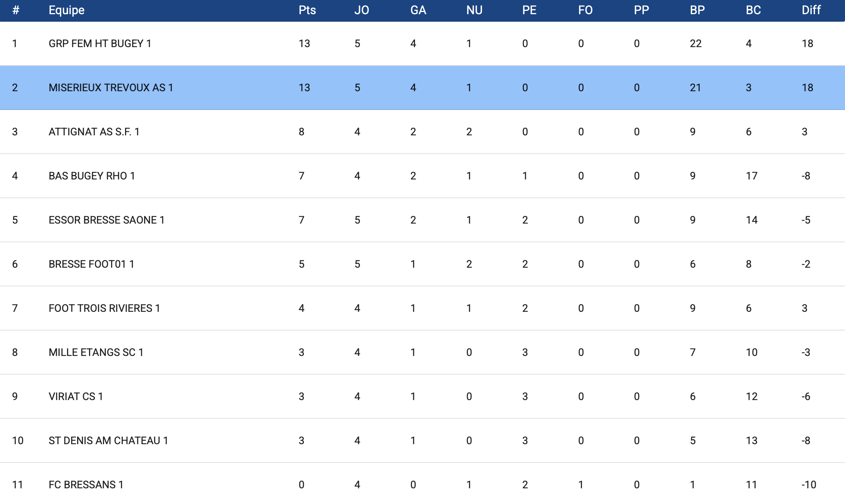
Task: Open the BRESSE FOOT01 1 team entry
Action: click(x=91, y=264)
